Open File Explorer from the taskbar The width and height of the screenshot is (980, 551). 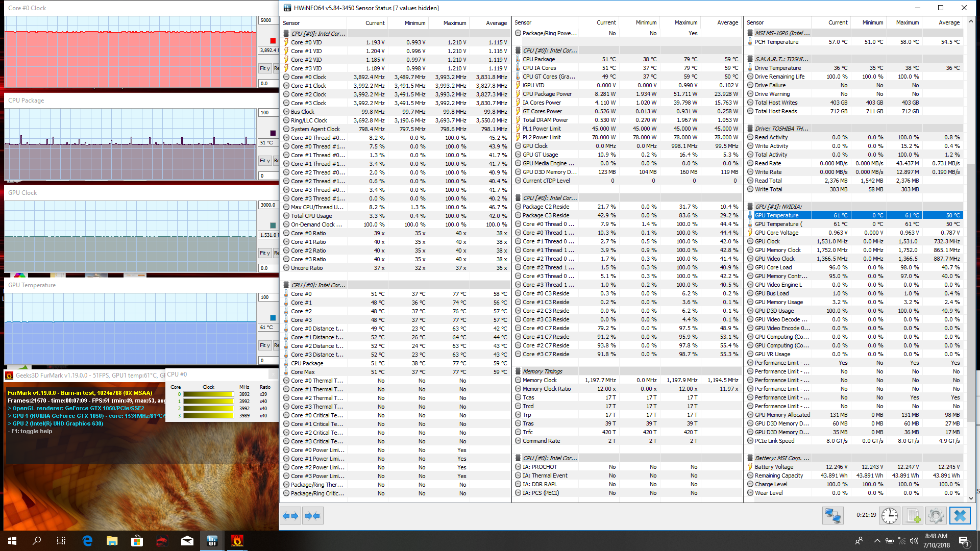(112, 541)
